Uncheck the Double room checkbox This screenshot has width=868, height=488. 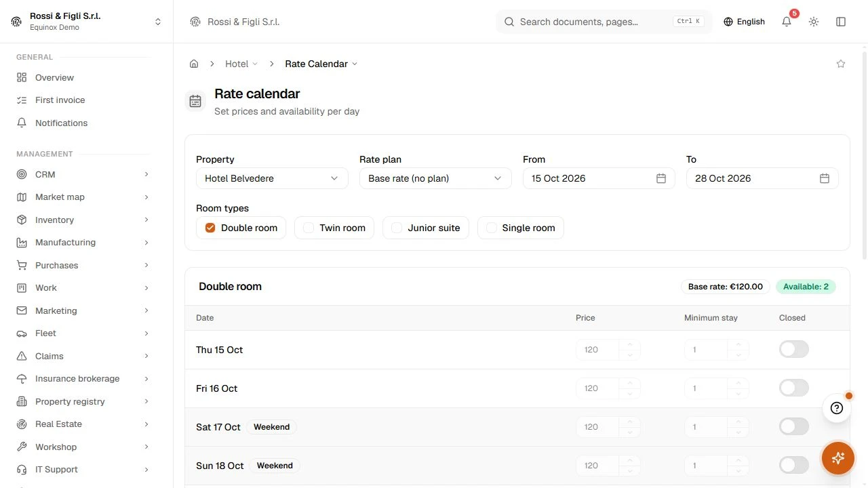210,228
